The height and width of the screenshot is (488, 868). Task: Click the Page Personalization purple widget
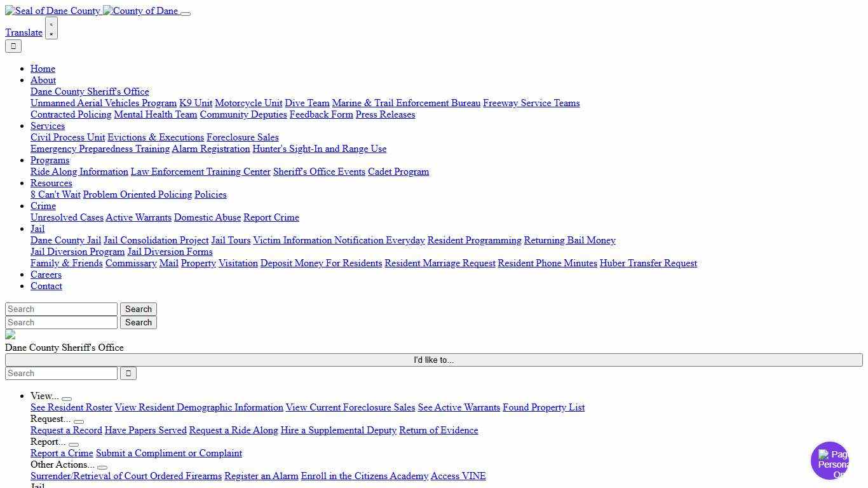pos(830,461)
